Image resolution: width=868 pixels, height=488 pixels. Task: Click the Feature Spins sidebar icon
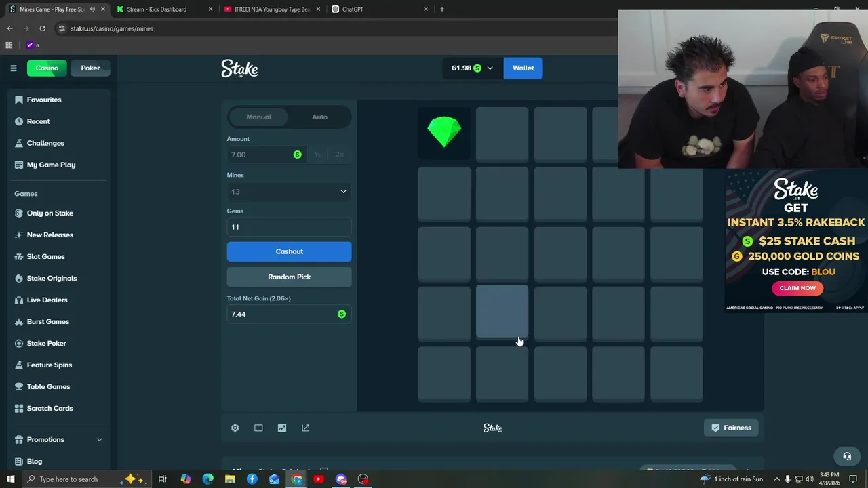point(19,365)
